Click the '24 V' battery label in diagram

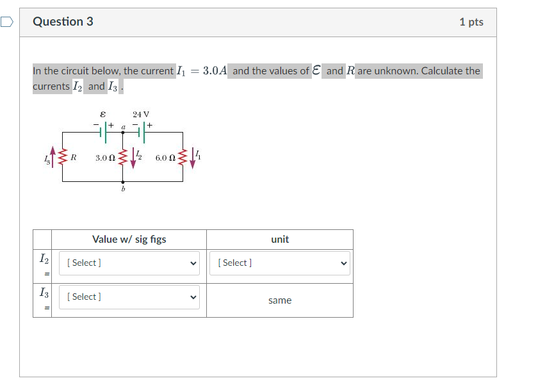[x=141, y=114]
